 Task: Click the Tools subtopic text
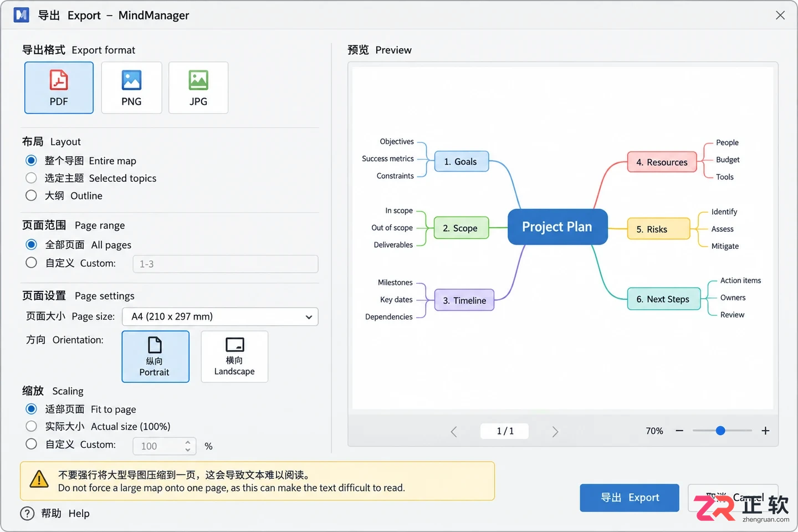(724, 177)
